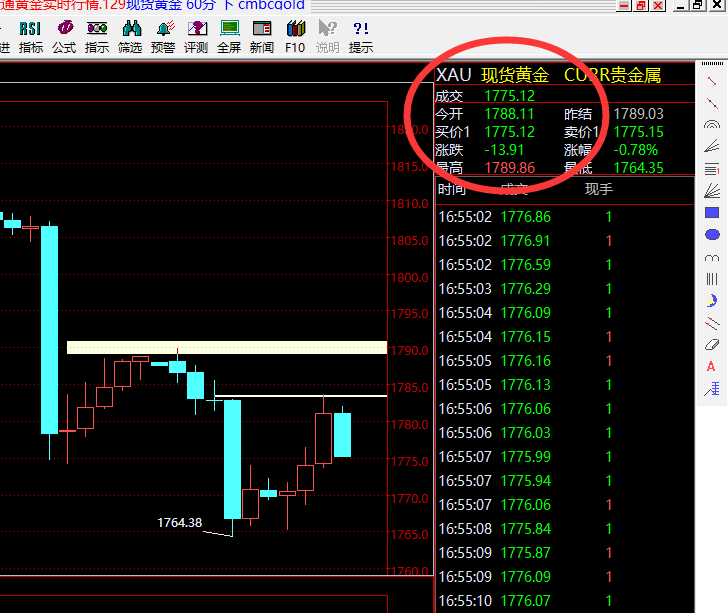Select the 16:55:03 tick at 1776.29
The height and width of the screenshot is (613, 728).
[x=565, y=289]
